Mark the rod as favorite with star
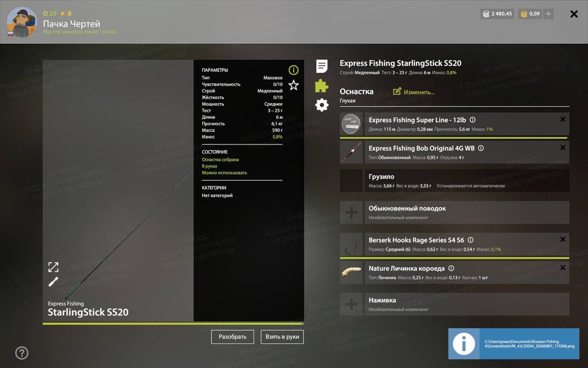The image size is (588, 368). (294, 85)
